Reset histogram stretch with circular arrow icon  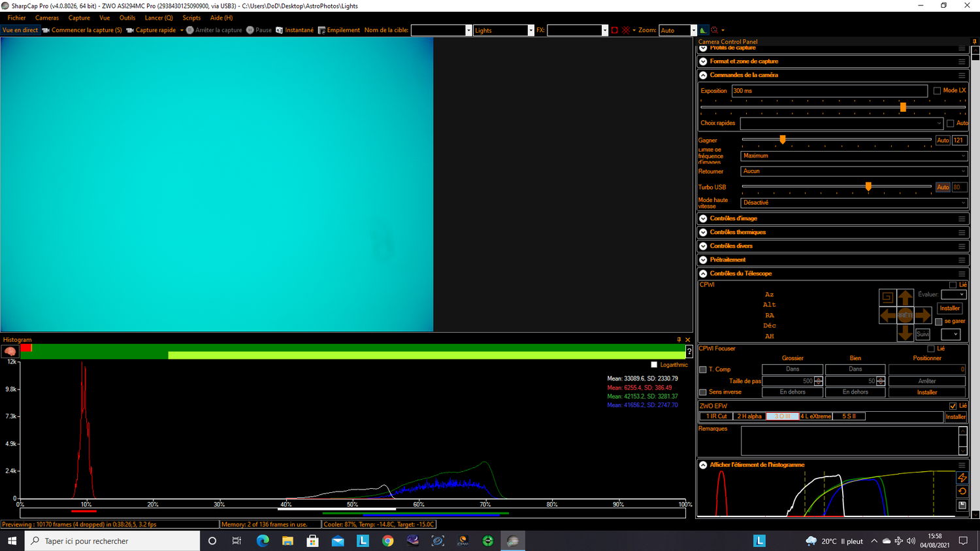[x=961, y=491]
